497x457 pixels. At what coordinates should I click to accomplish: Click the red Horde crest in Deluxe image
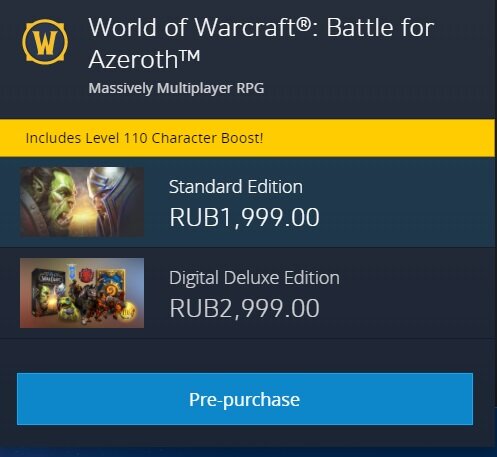pos(87,275)
